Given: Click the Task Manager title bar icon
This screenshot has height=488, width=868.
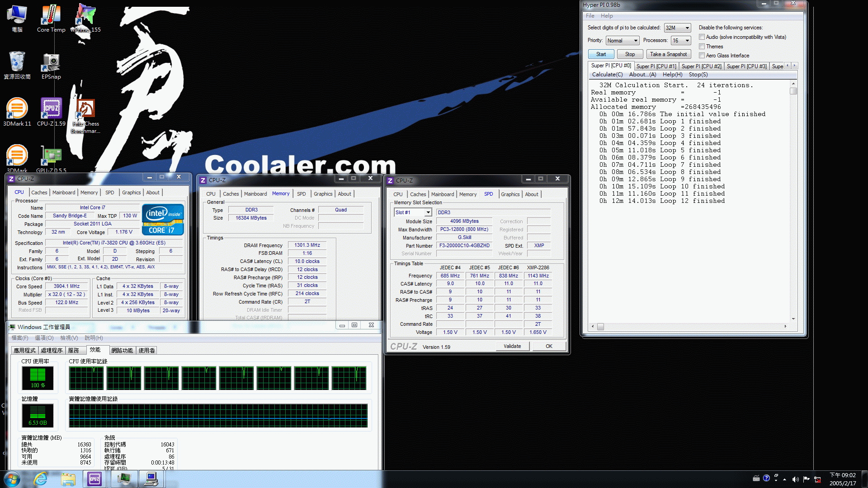Looking at the screenshot, I should coord(12,327).
